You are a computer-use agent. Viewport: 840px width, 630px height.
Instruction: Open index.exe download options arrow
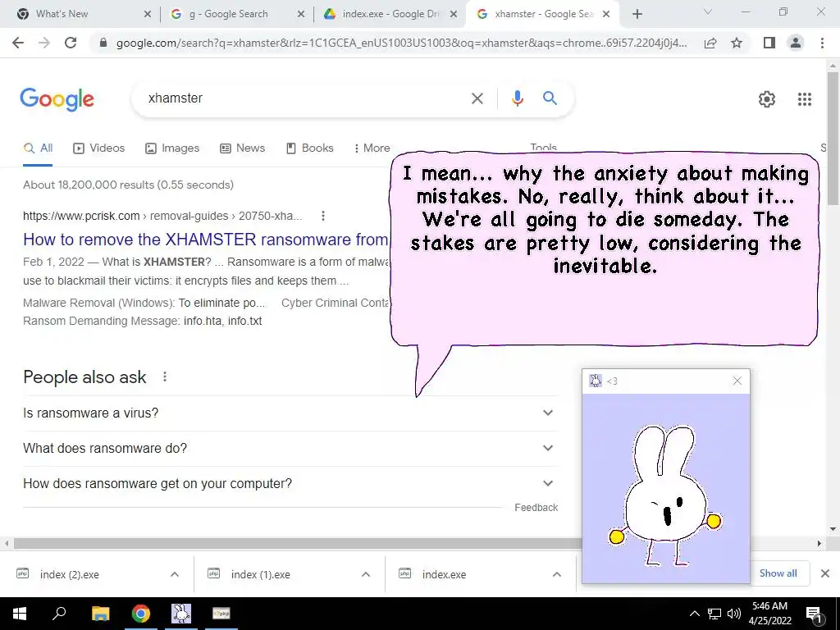[x=557, y=574]
